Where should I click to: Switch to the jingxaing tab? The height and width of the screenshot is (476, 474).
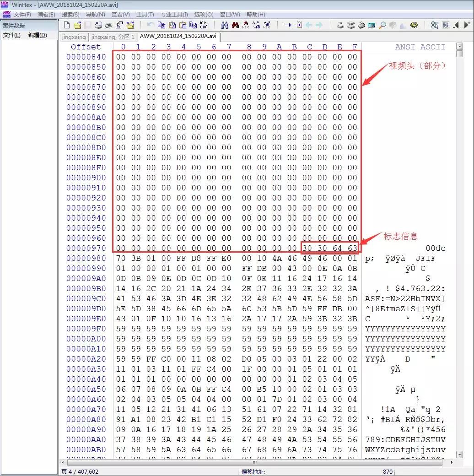click(74, 37)
